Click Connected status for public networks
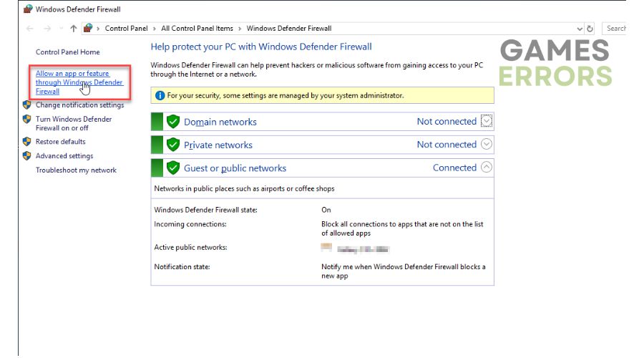644x358 pixels. click(454, 168)
